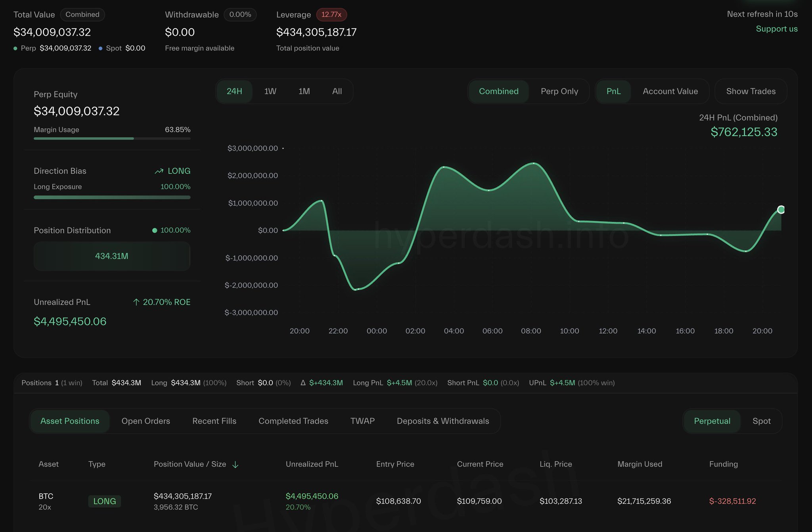Click the LONG trend arrow icon

pos(159,171)
